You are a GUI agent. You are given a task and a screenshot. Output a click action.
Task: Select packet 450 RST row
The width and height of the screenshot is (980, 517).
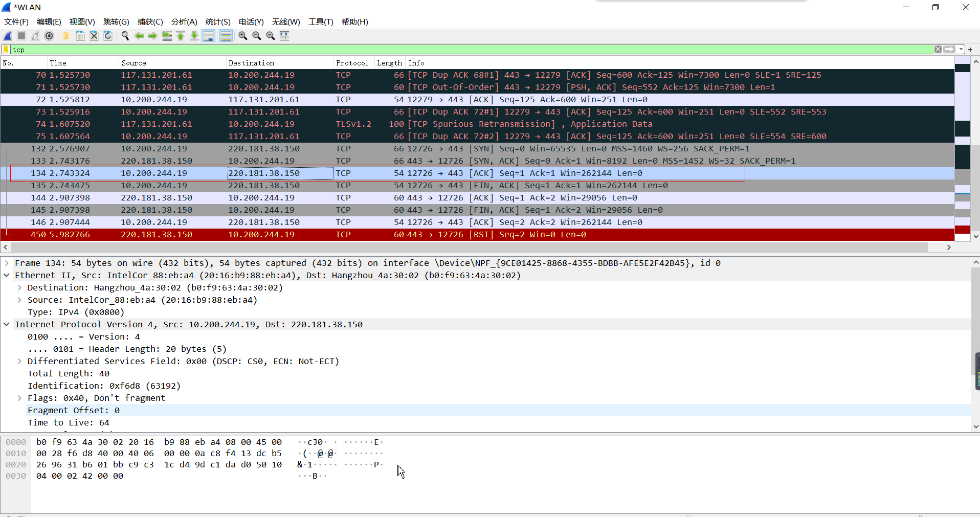pos(477,235)
